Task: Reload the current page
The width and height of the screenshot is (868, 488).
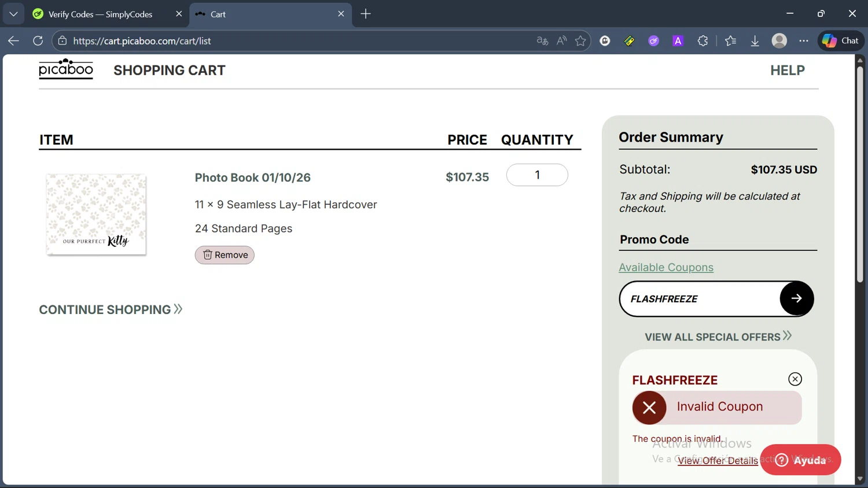Action: (x=38, y=40)
